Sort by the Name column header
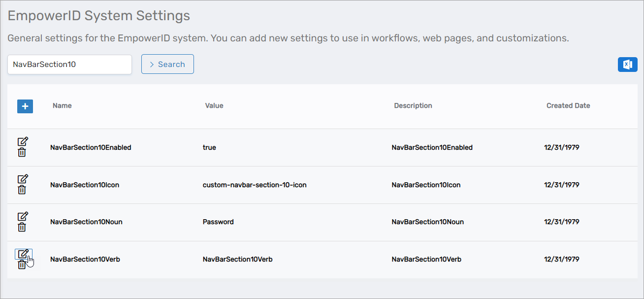The width and height of the screenshot is (644, 299). [62, 105]
